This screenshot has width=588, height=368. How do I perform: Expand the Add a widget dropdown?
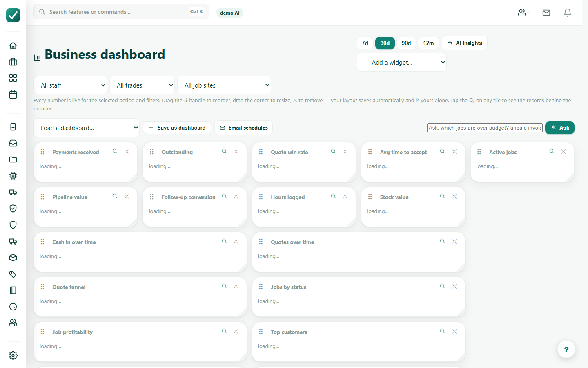(402, 62)
